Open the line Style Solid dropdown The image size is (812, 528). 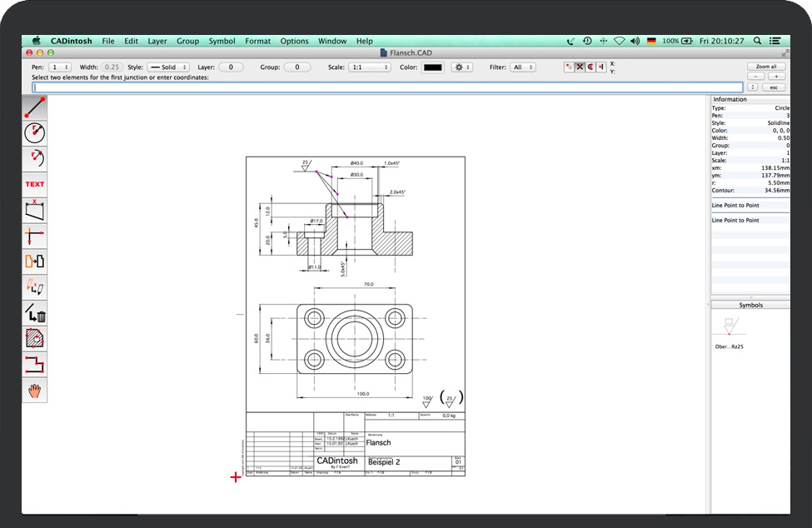coord(168,67)
